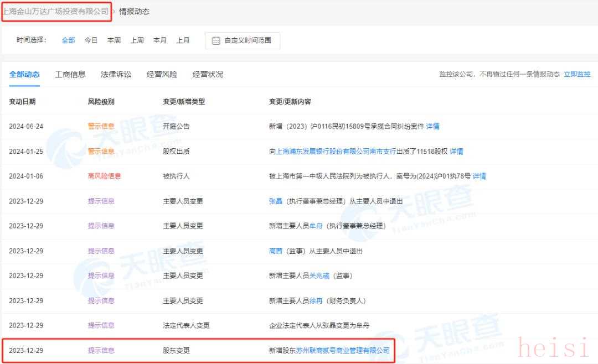
Task: Click person name 关兆威 in 监事 row
Action: point(319,275)
